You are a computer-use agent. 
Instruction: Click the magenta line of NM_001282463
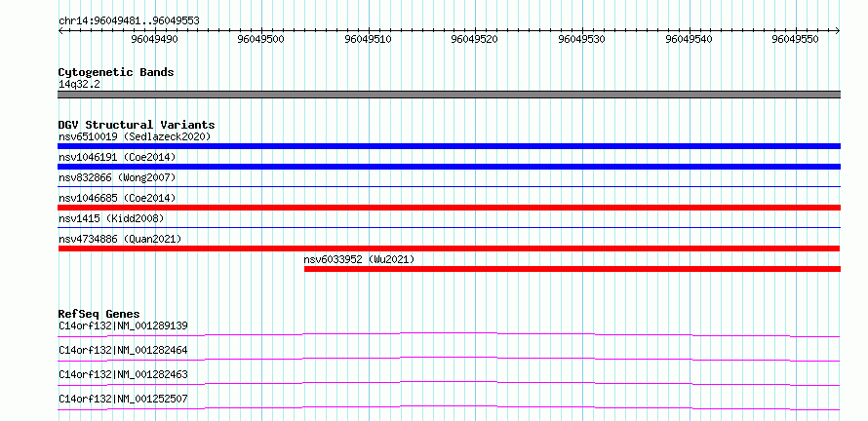pyautogui.click(x=449, y=383)
